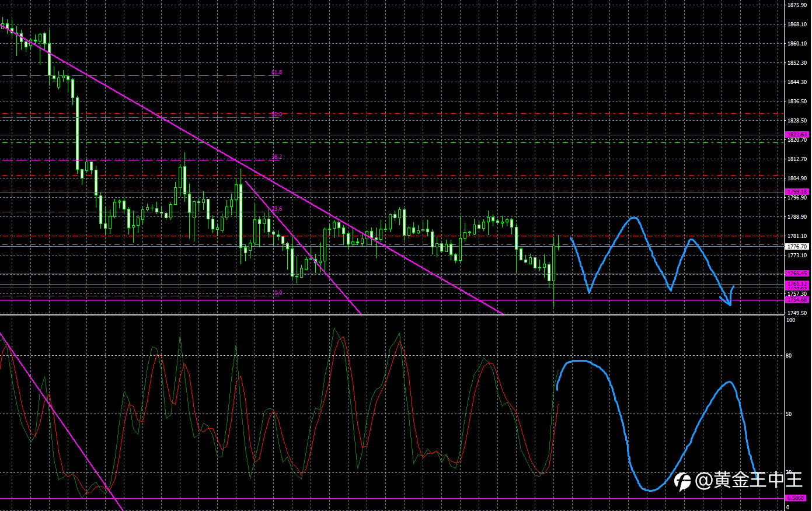Select the current price tag 1776.70

point(797,247)
